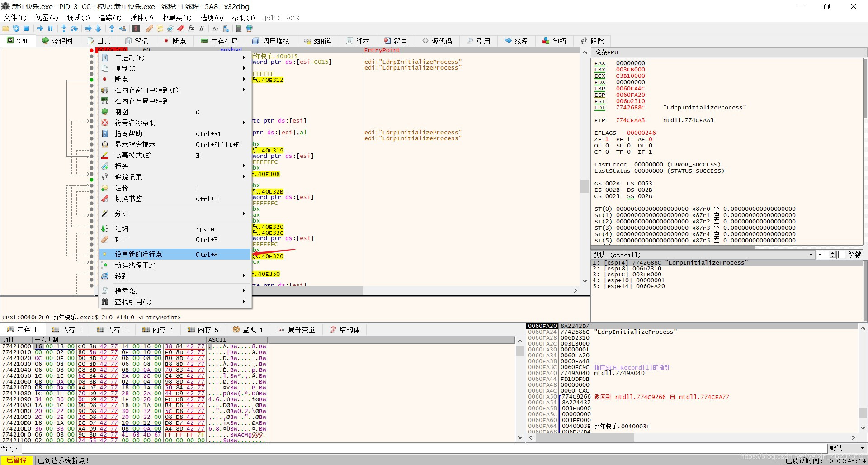Open the calculator icon in toolbar
The width and height of the screenshot is (868, 465).
239,28
